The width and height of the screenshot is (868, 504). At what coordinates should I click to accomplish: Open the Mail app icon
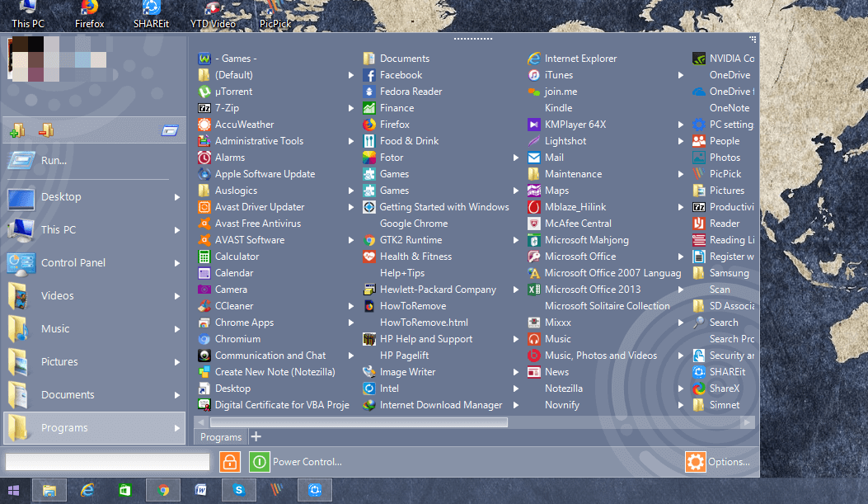[x=533, y=158]
